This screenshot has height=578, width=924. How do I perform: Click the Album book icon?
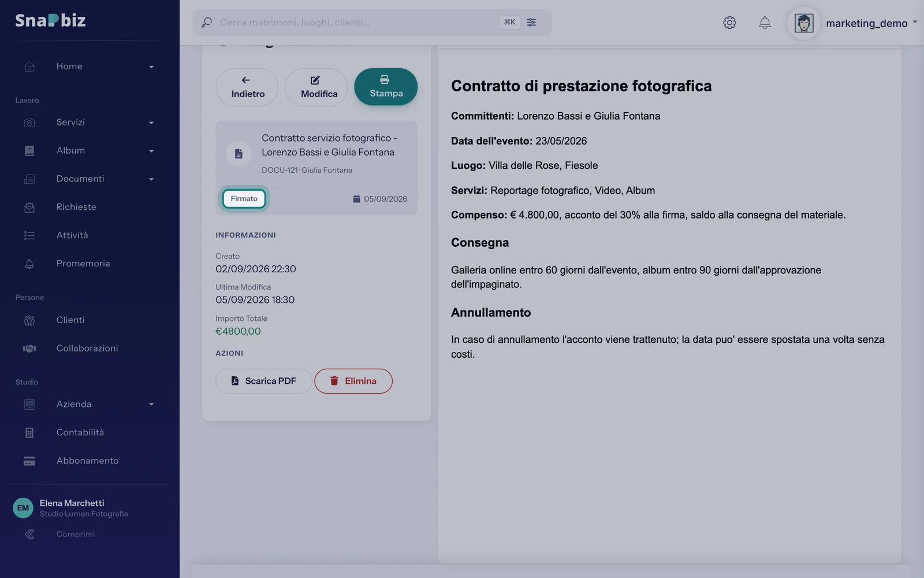29,151
